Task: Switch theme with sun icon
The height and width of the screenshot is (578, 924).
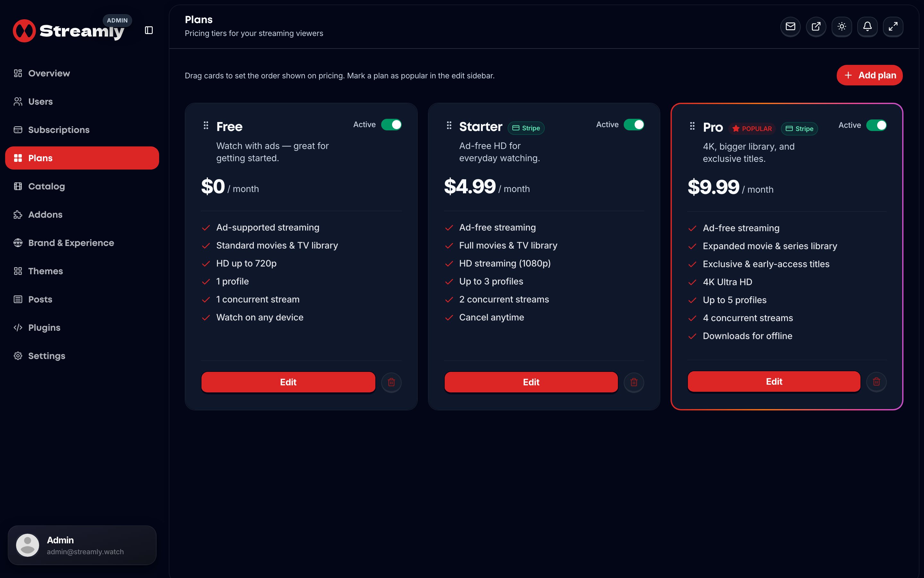Action: tap(842, 26)
